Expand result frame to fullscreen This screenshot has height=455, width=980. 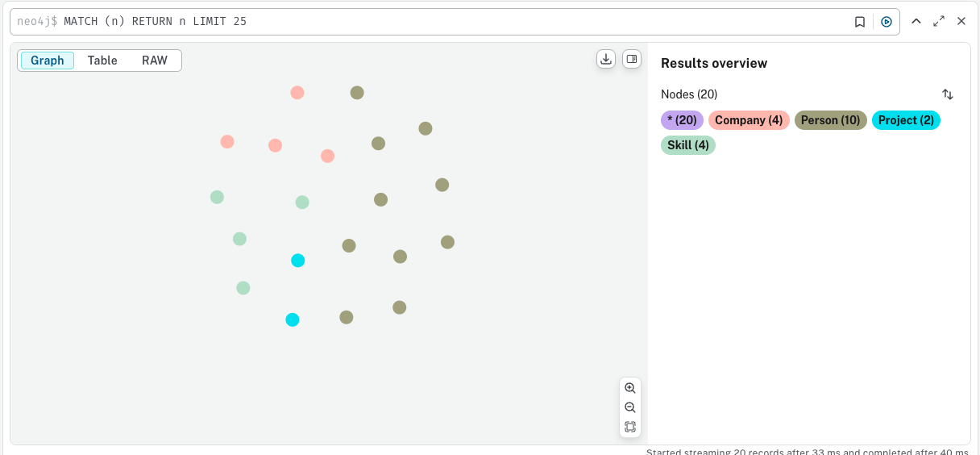(939, 22)
